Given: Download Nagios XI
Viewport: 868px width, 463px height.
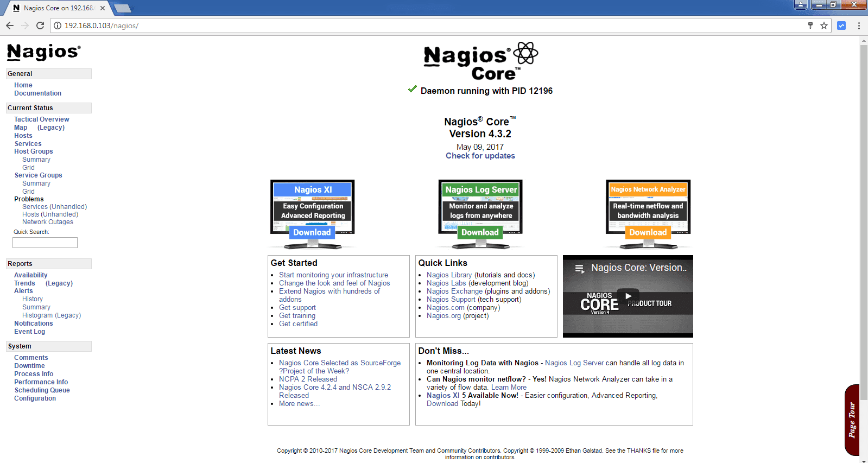Looking at the screenshot, I should click(x=312, y=232).
